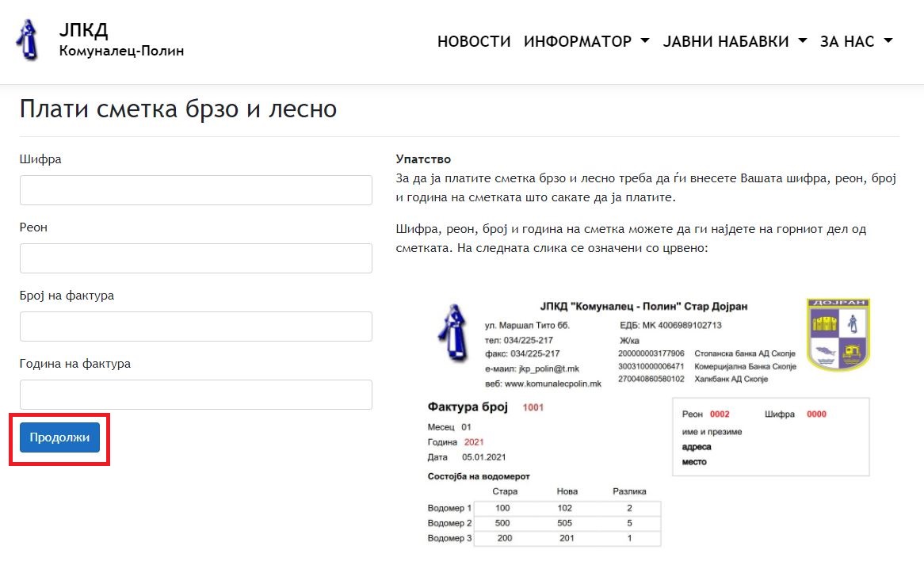
Task: Click the 'Фактура број' label in invoice
Action: pyautogui.click(x=468, y=407)
